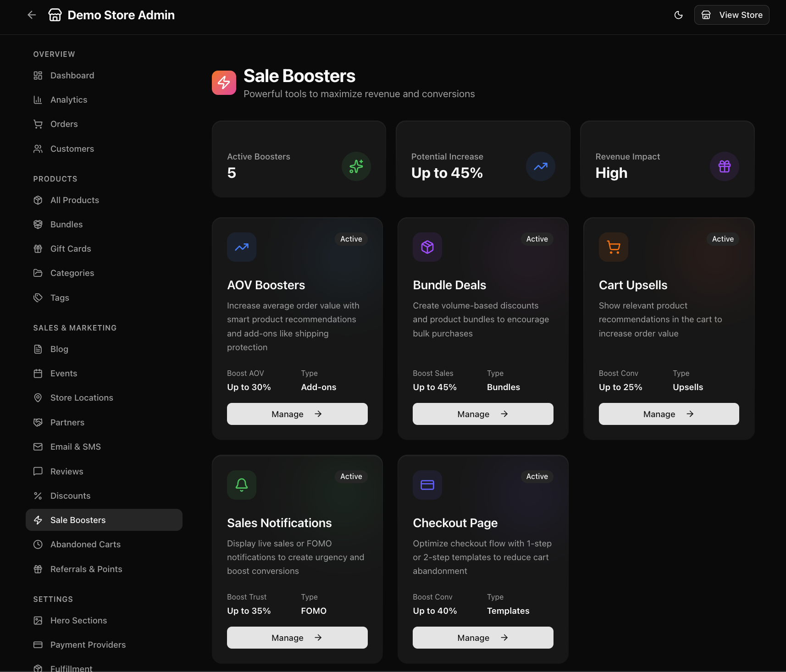Open Gift Cards using the gift icon

pos(39,248)
